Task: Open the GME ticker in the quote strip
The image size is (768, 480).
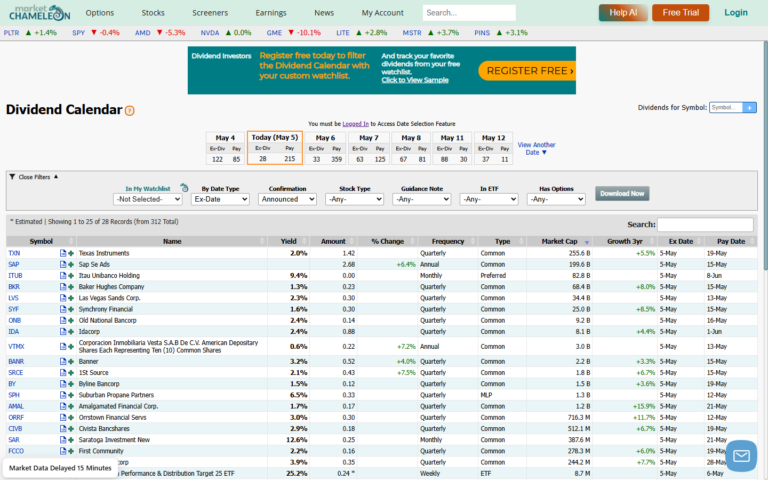Action: [274, 33]
